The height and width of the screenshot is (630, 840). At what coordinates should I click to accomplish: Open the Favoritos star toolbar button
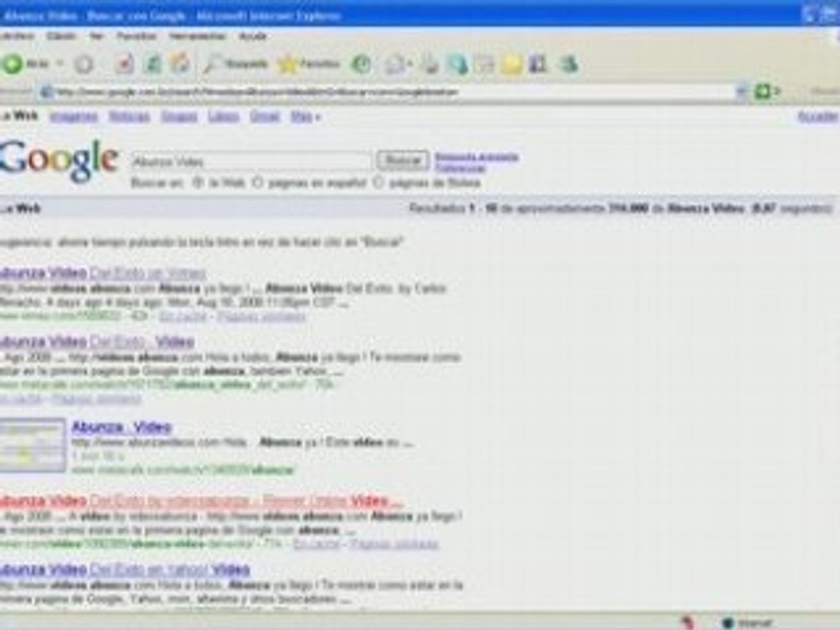(x=309, y=64)
